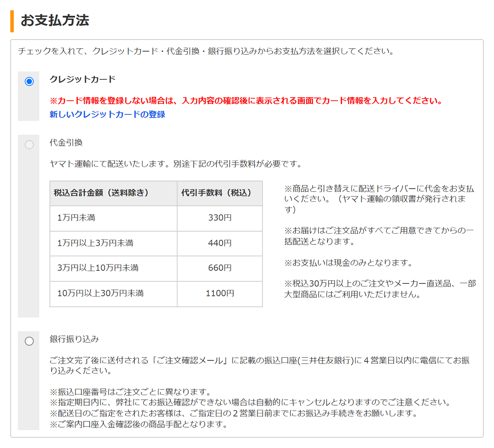The height and width of the screenshot is (448, 494).
Task: Click the チェックを入れて instruction sentence
Action: 206,51
